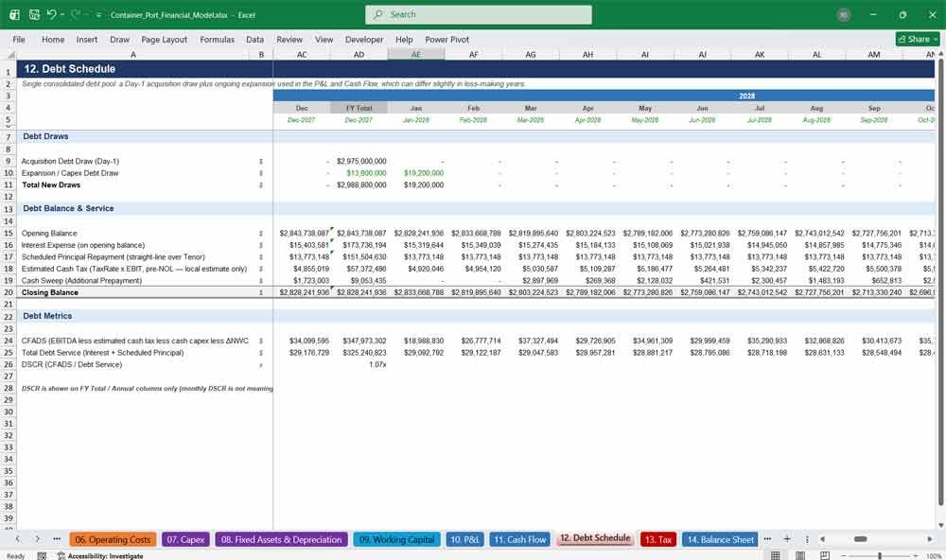Screen dimensions: 946x560
Task: Go to previous sheet tab arrow
Action: tap(18, 539)
